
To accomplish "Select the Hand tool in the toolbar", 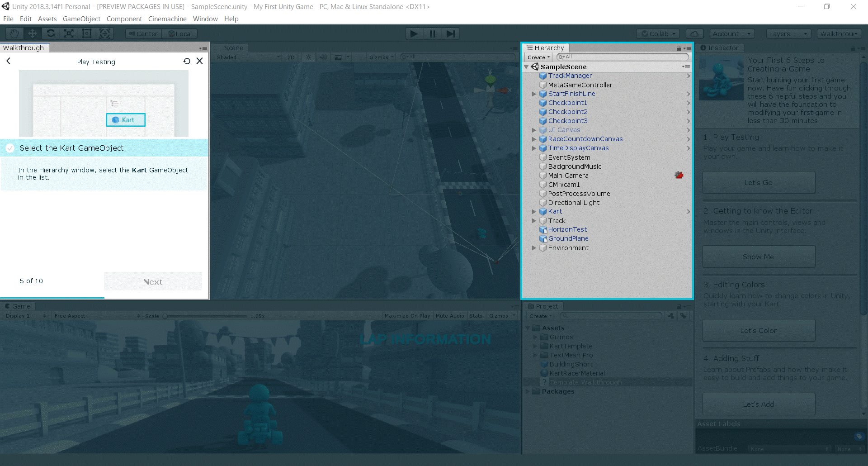I will tap(14, 33).
